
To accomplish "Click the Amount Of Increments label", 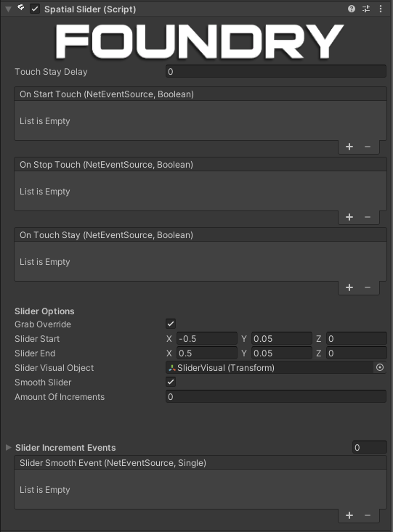I will tap(60, 396).
